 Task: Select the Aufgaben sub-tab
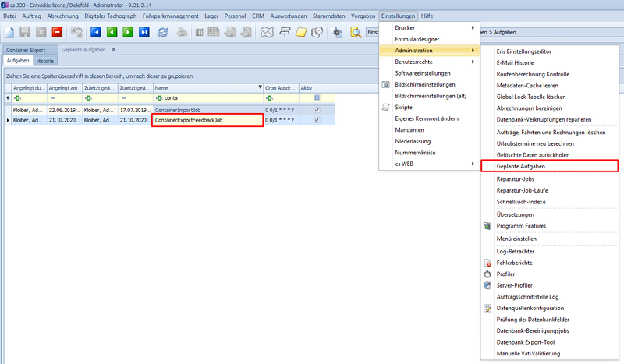point(18,61)
